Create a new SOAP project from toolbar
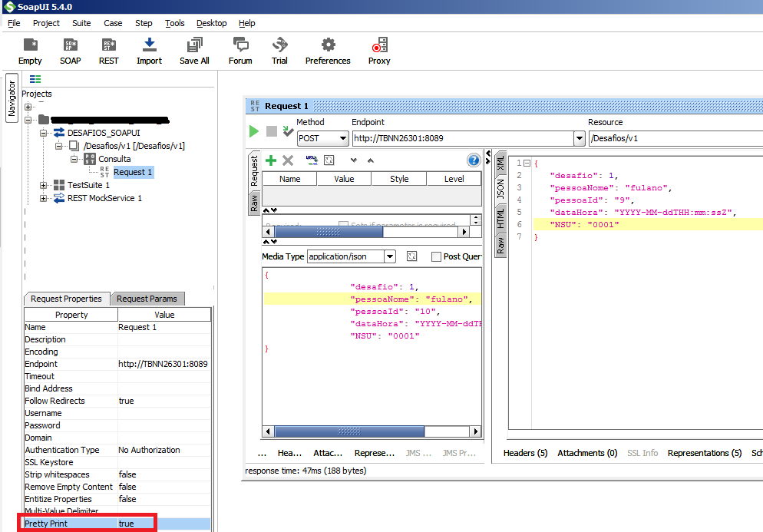This screenshot has height=532, width=763. tap(70, 51)
